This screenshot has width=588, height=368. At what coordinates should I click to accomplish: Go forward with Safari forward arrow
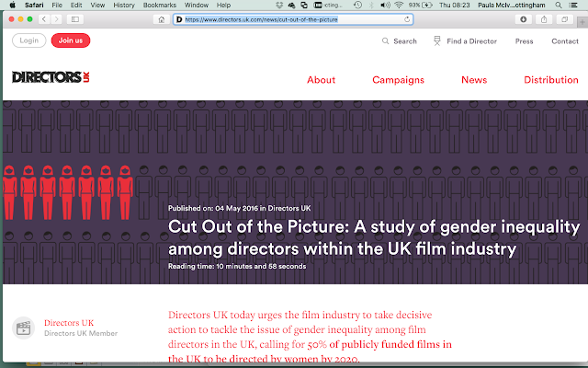tap(56, 19)
